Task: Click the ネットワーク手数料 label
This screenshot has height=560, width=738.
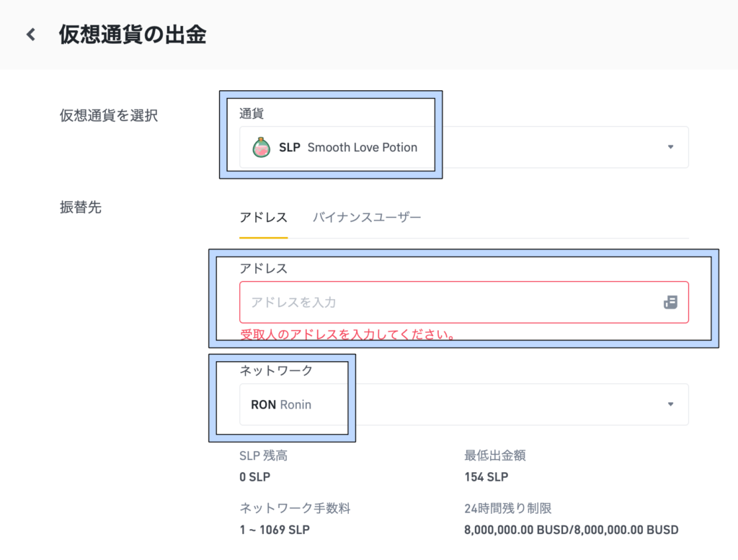Action: point(295,508)
